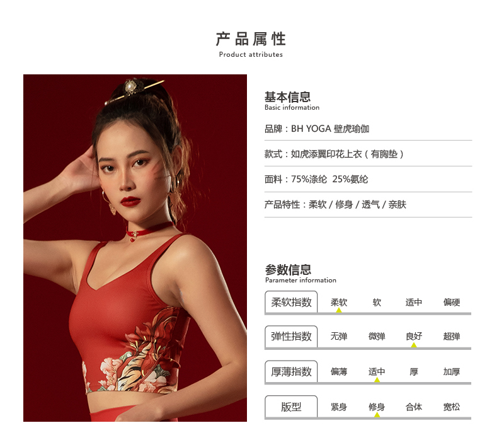Click the 面料 fabric composition line

coord(316,179)
